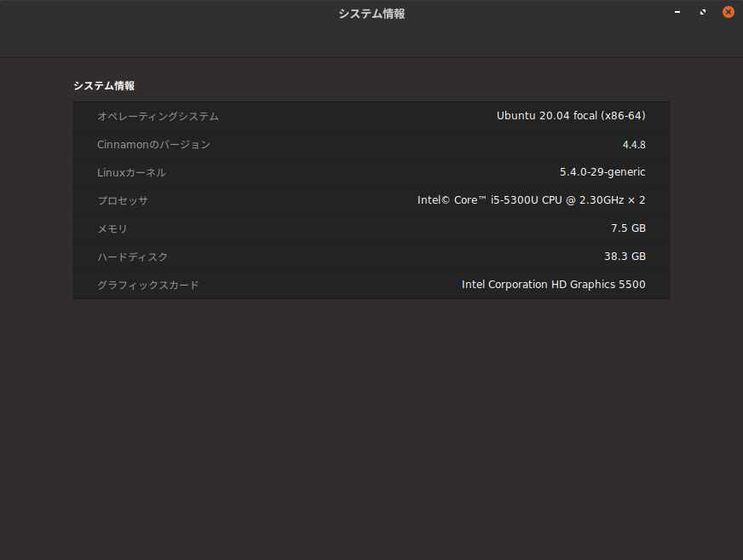743x560 pixels.
Task: Click the グラフィックスカード label
Action: (x=148, y=285)
